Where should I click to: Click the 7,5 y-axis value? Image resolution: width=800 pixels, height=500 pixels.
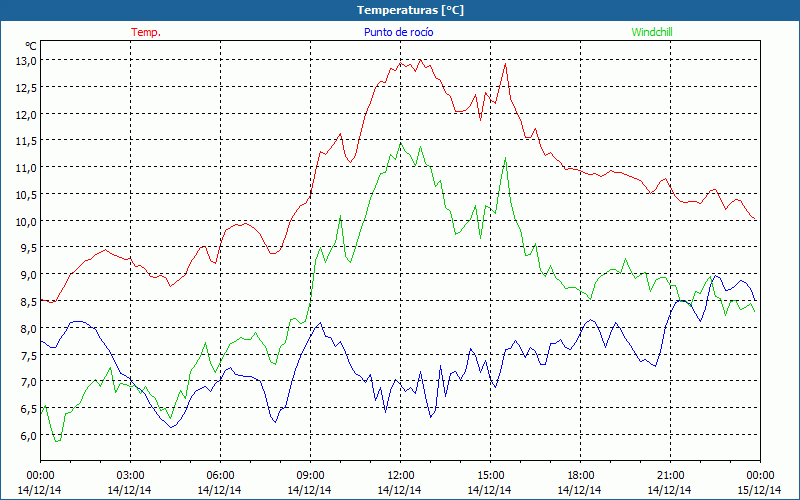pos(29,356)
